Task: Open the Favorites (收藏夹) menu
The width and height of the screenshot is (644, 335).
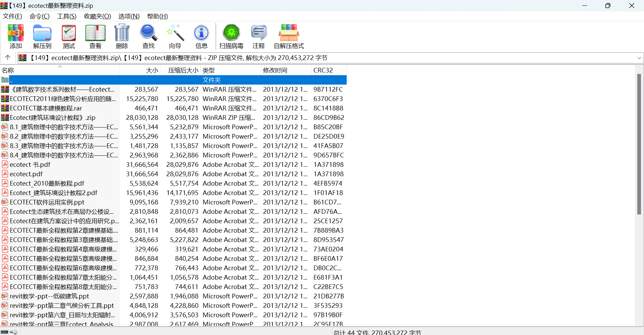Action: point(97,16)
